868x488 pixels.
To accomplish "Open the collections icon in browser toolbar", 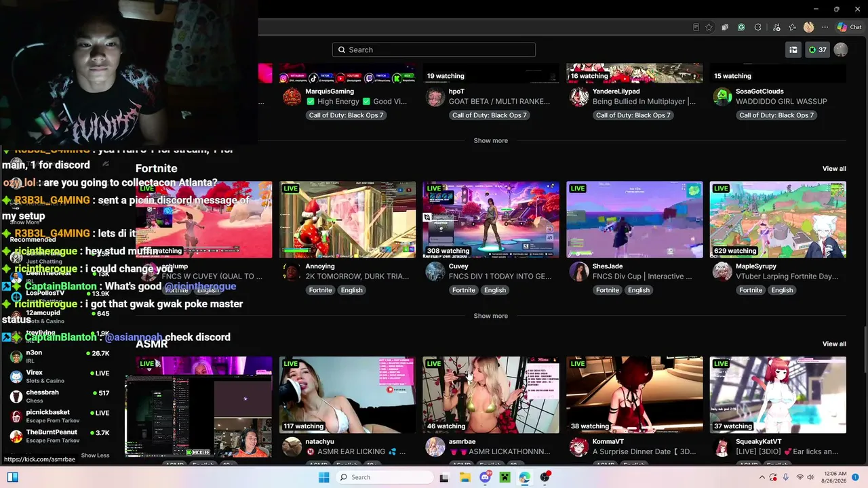I will tap(725, 27).
